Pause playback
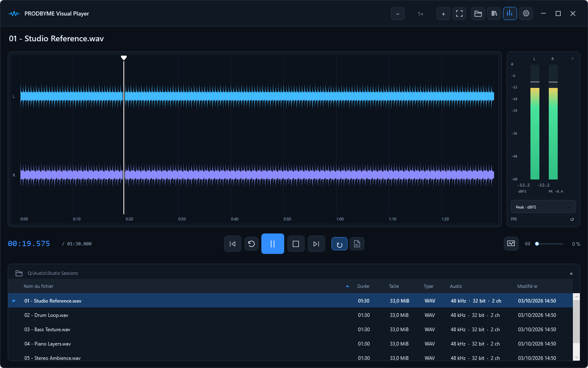 (273, 244)
